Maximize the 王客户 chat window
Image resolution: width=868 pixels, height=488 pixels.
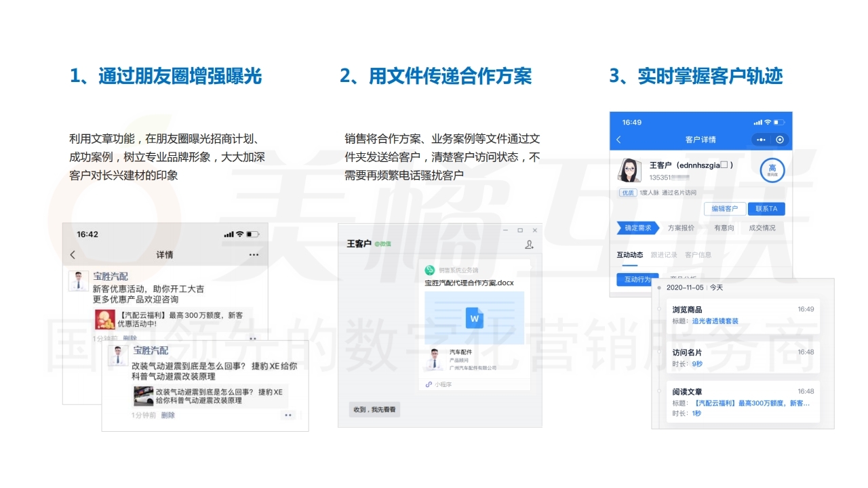(x=520, y=230)
